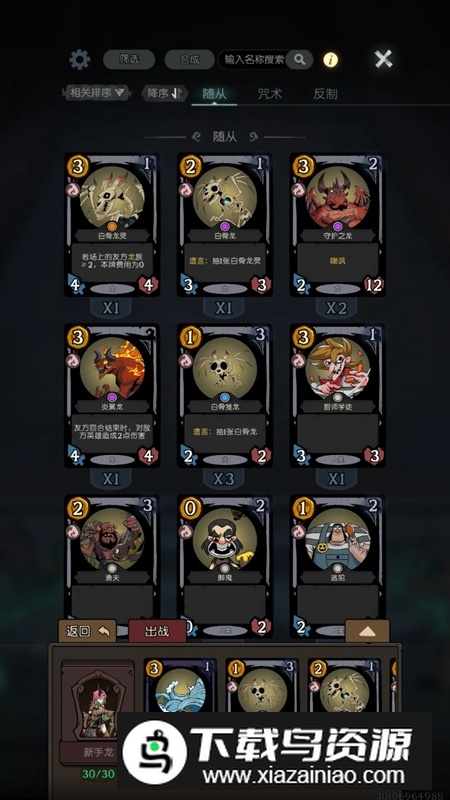
Task: Focus the 输入名称搜索 search field
Action: tap(254, 60)
